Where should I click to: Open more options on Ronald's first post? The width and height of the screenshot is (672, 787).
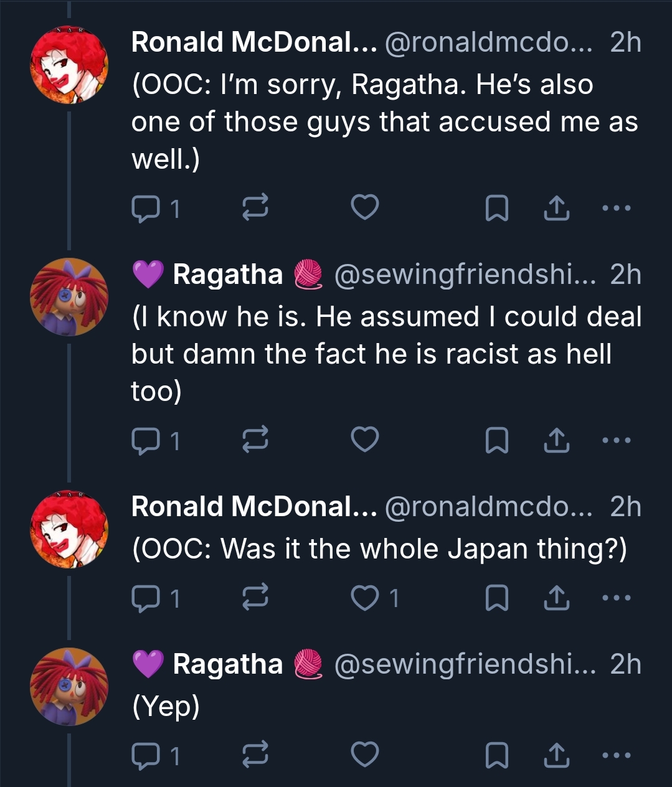[617, 208]
